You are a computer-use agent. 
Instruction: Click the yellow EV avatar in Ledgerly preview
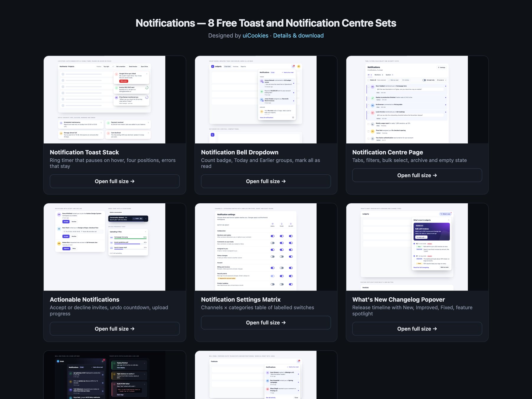299,66
